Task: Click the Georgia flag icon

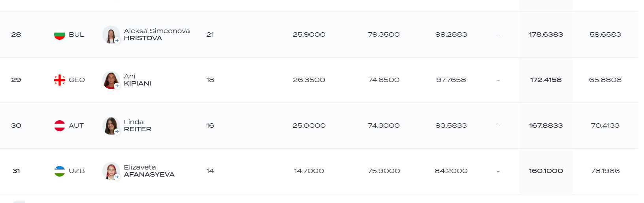Action: pos(60,80)
